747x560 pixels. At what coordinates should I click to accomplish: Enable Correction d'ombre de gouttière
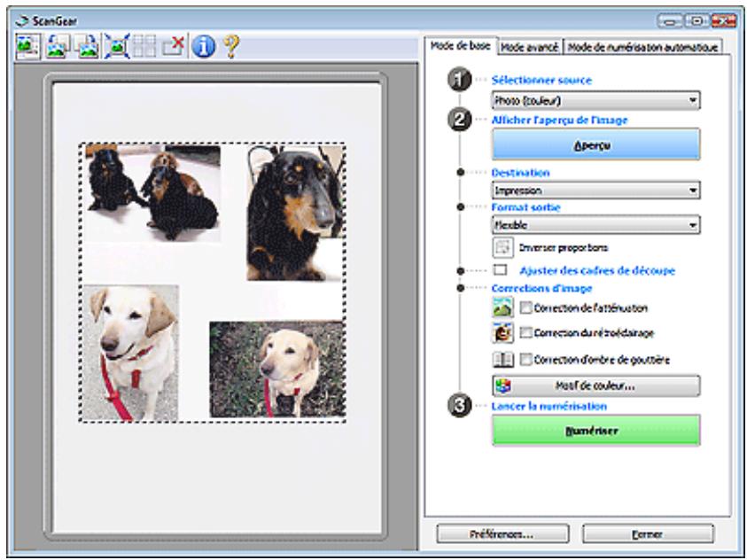526,360
